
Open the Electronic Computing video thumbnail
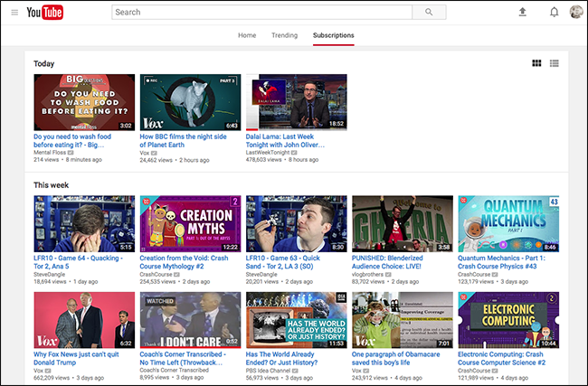508,320
